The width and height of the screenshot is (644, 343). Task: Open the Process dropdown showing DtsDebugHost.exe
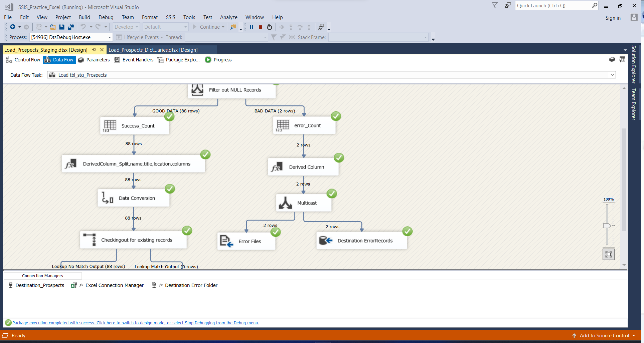(x=110, y=37)
